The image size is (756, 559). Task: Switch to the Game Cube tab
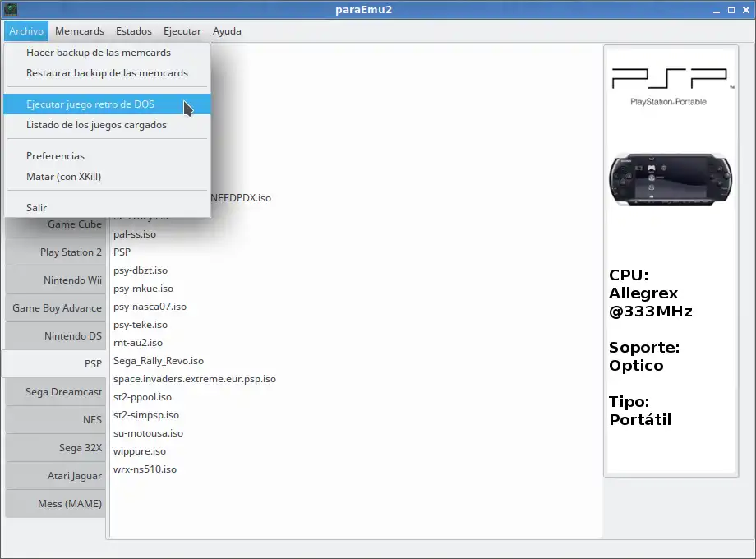(56, 226)
